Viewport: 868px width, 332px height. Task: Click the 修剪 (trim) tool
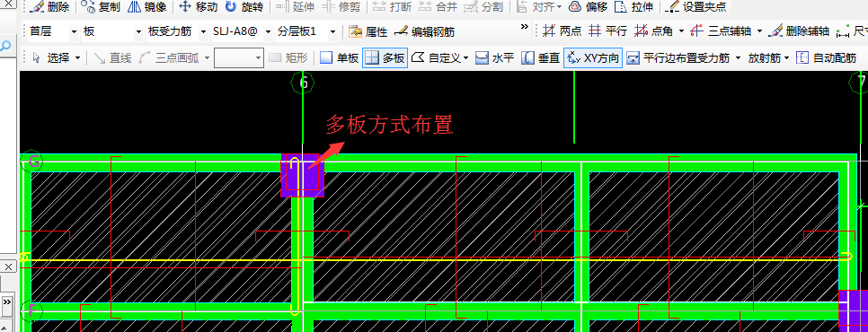coord(341,7)
